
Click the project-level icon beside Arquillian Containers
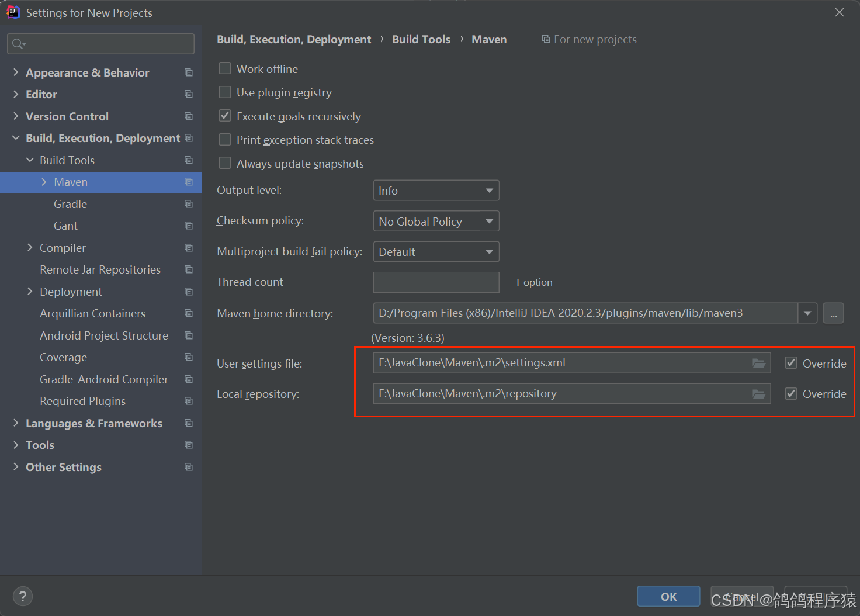pyautogui.click(x=188, y=313)
